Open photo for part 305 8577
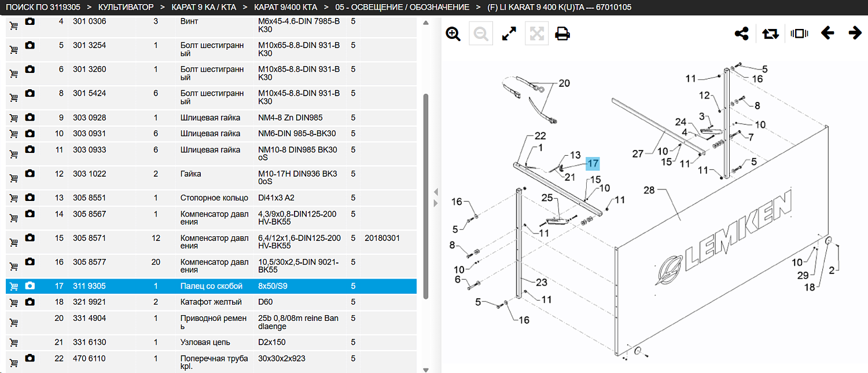This screenshot has width=868, height=373. [x=30, y=262]
